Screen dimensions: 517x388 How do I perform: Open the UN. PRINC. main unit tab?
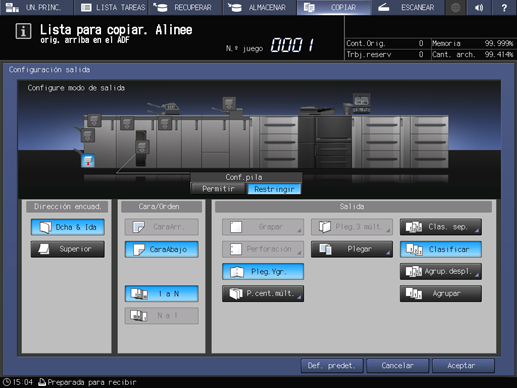[x=36, y=7]
